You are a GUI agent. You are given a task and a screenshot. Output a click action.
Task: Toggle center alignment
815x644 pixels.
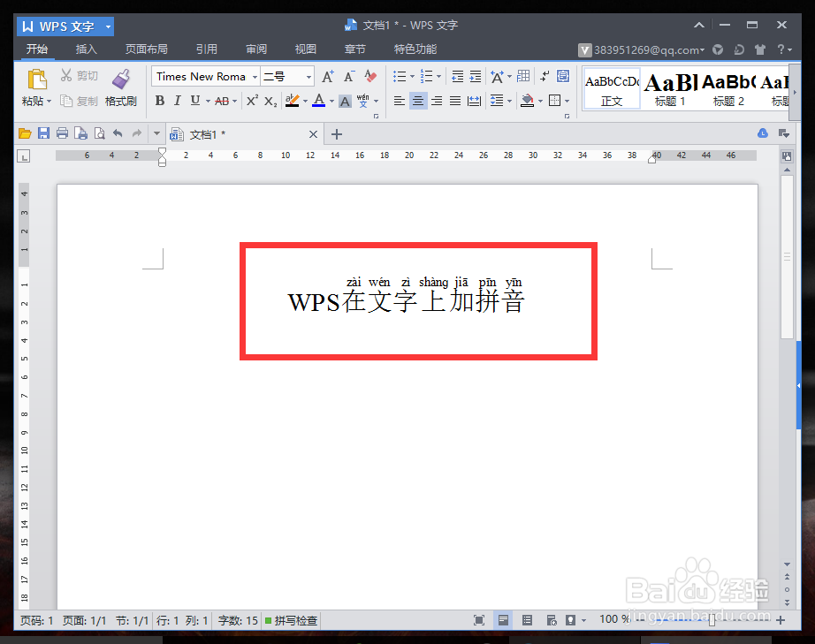[x=418, y=101]
